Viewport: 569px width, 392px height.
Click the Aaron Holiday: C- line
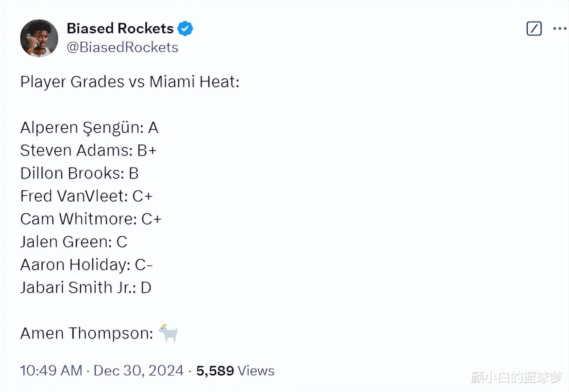86,265
